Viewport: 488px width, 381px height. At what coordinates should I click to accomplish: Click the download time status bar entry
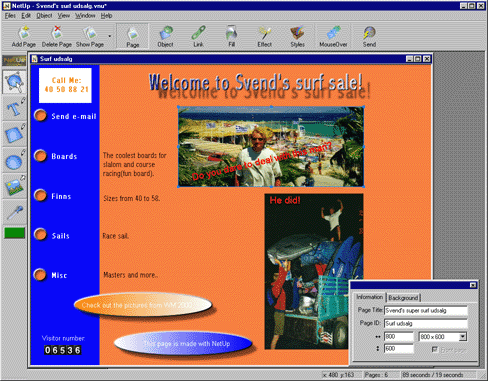coord(438,375)
